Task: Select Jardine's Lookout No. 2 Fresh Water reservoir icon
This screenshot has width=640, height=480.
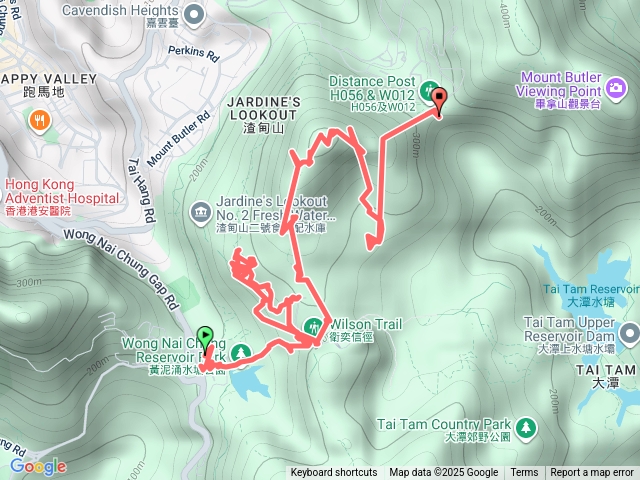Action: (201, 213)
